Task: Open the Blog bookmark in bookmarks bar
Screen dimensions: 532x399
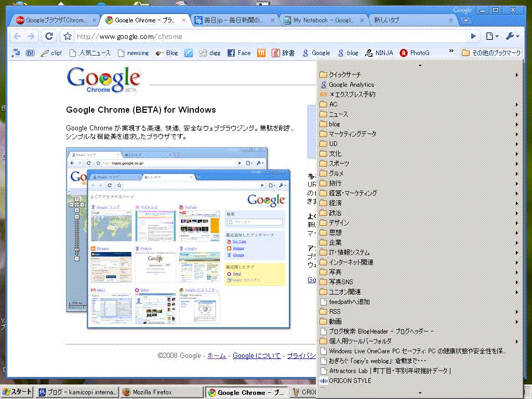Action: tap(167, 53)
